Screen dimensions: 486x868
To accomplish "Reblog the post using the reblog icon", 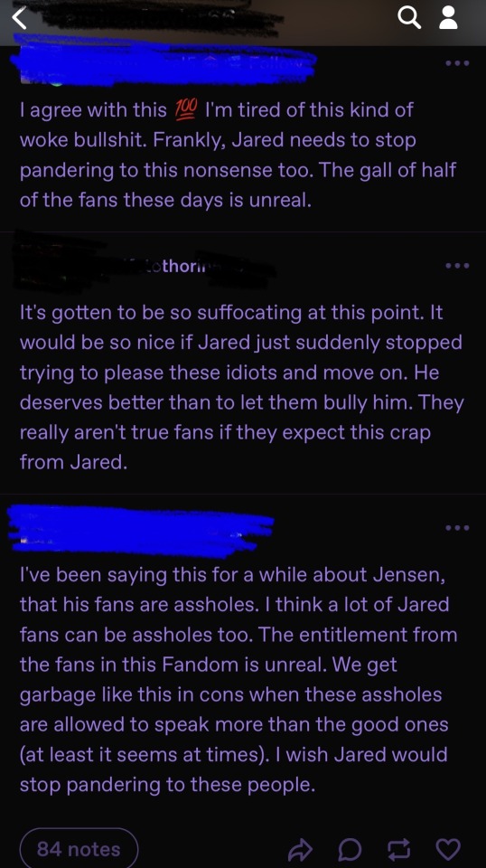I will (399, 849).
